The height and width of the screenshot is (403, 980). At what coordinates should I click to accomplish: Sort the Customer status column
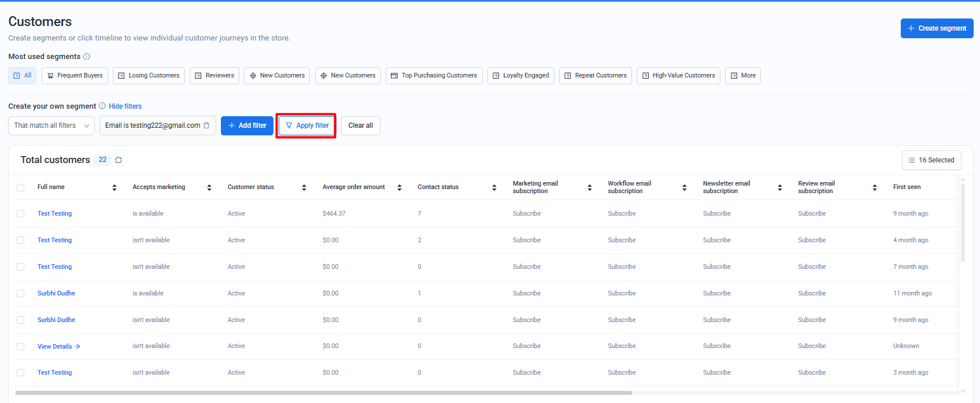tap(304, 187)
